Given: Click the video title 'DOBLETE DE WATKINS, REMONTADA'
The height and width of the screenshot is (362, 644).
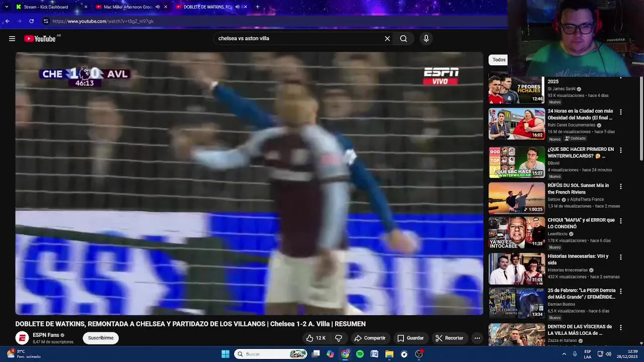Looking at the screenshot, I should click(x=191, y=324).
